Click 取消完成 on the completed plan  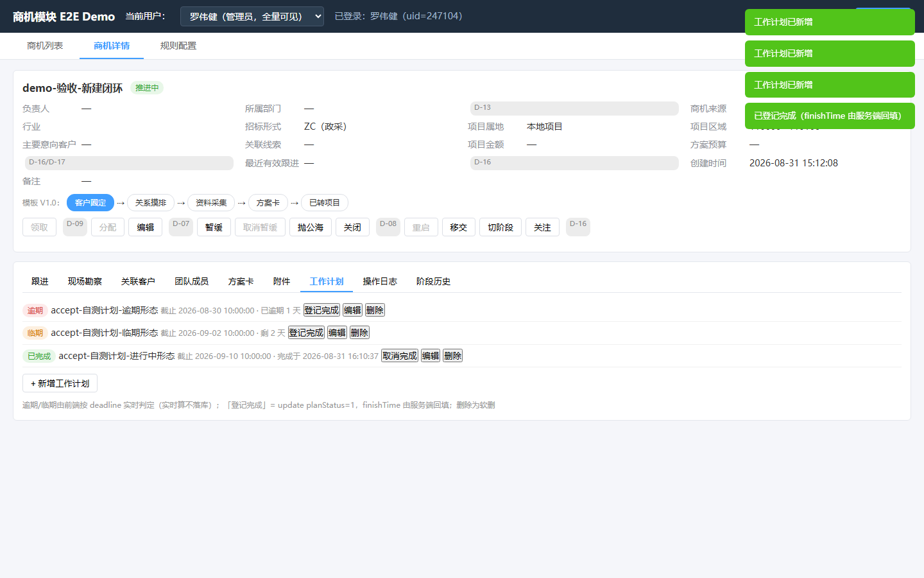pos(400,356)
